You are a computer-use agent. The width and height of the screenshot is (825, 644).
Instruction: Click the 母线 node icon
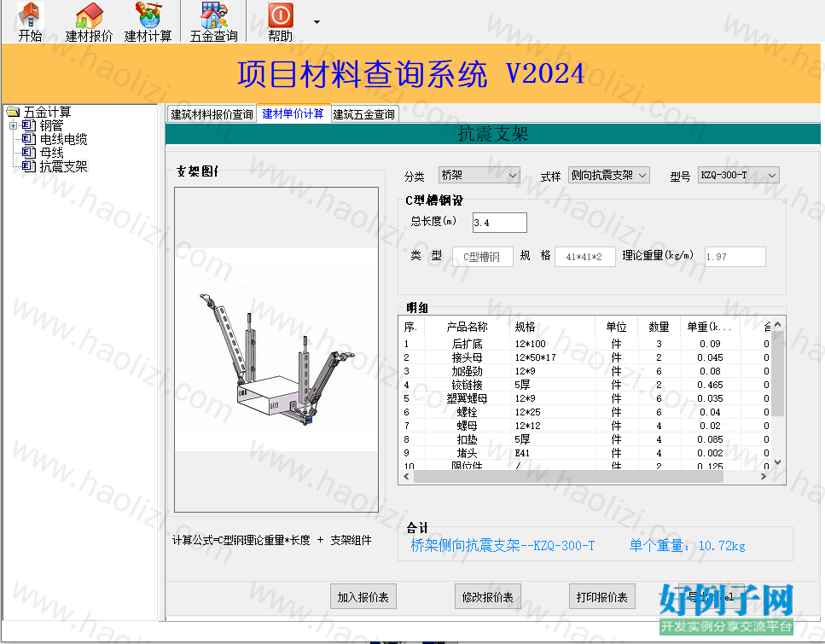coord(28,153)
